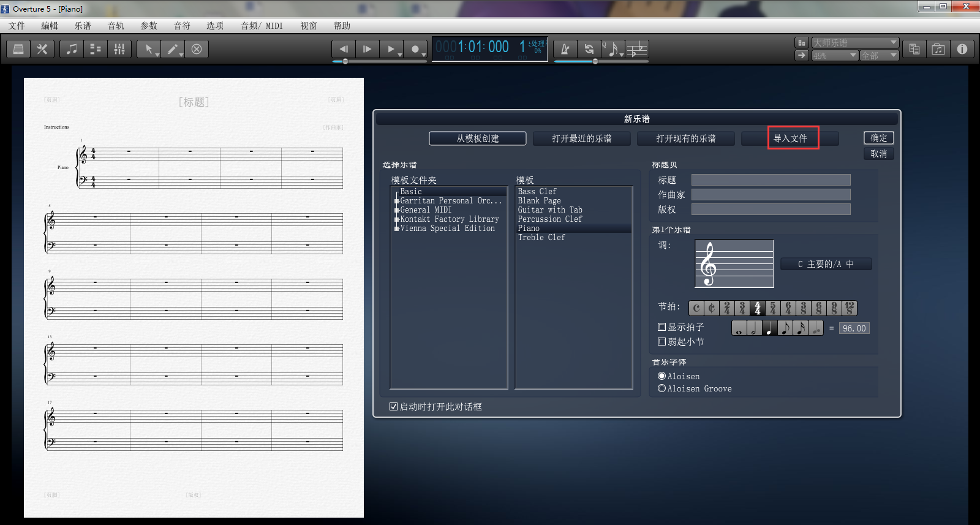Click the staff notes input icon
980x525 pixels.
coord(637,49)
